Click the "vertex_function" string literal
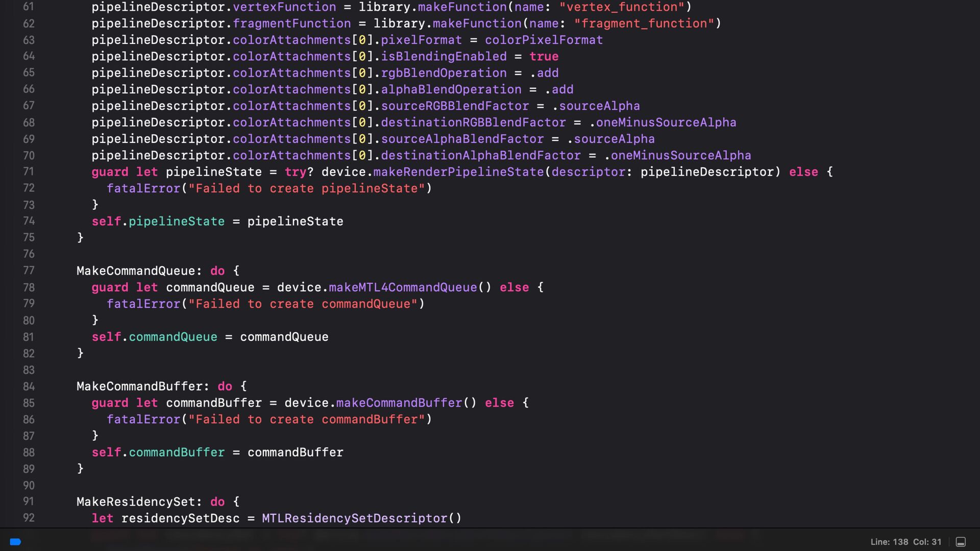 622,7
